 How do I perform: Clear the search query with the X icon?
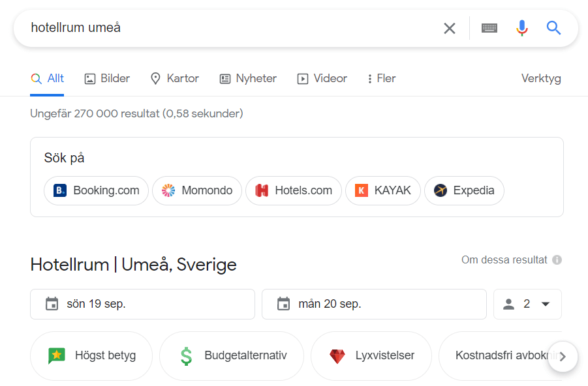450,28
